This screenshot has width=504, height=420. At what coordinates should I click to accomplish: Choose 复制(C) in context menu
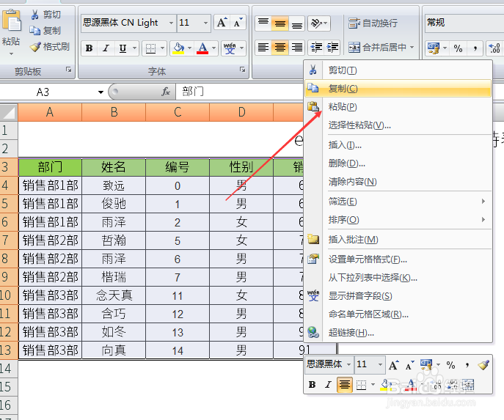point(398,88)
